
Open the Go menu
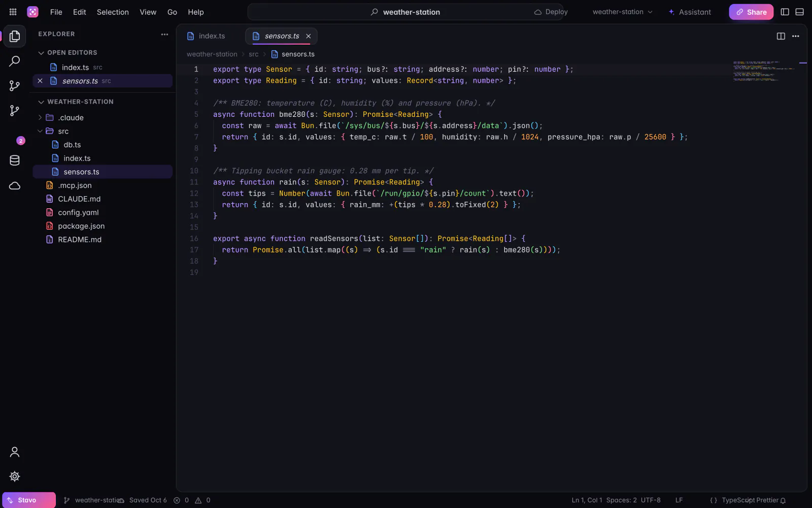pyautogui.click(x=172, y=12)
